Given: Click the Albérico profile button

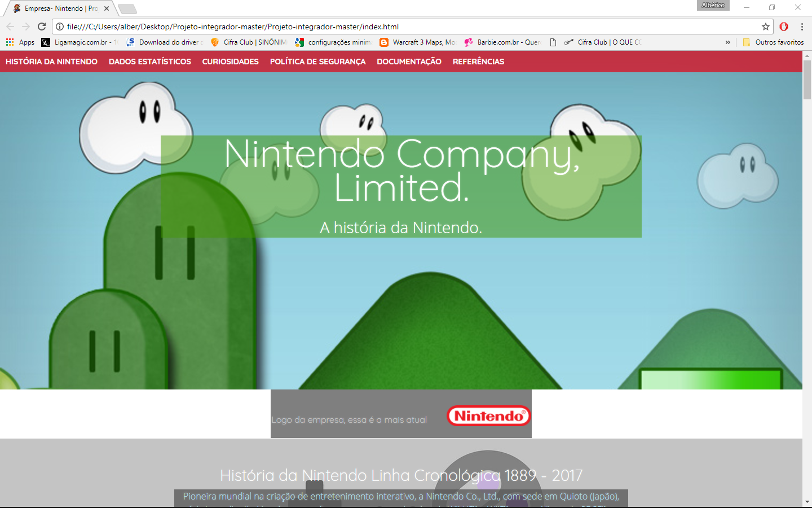Looking at the screenshot, I should click(x=713, y=5).
